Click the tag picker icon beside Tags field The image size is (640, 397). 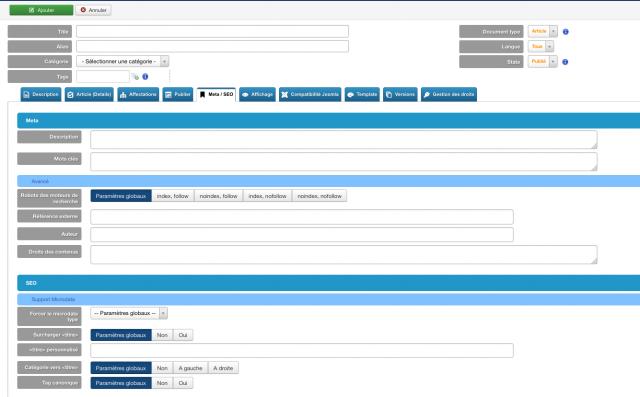click(135, 77)
